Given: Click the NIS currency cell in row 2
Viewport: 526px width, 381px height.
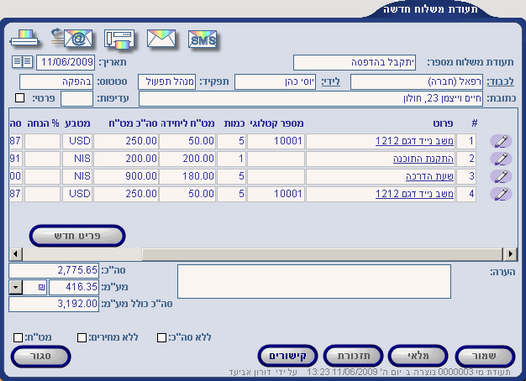Looking at the screenshot, I should point(77,159).
